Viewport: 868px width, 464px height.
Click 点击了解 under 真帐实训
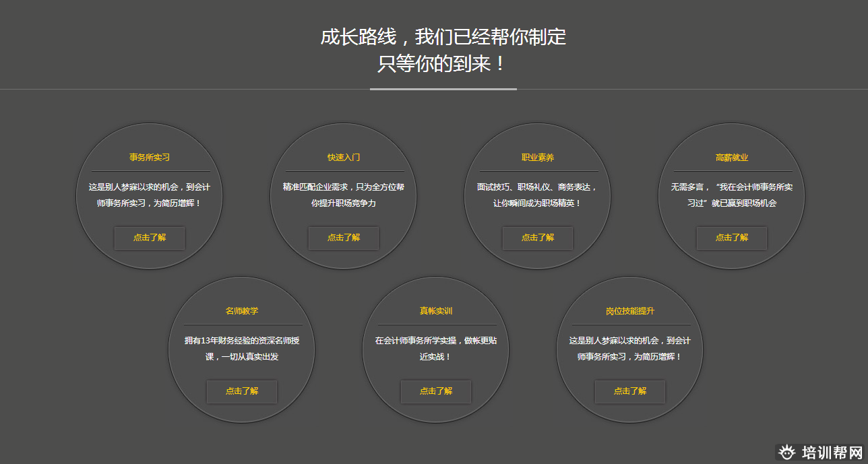(436, 391)
